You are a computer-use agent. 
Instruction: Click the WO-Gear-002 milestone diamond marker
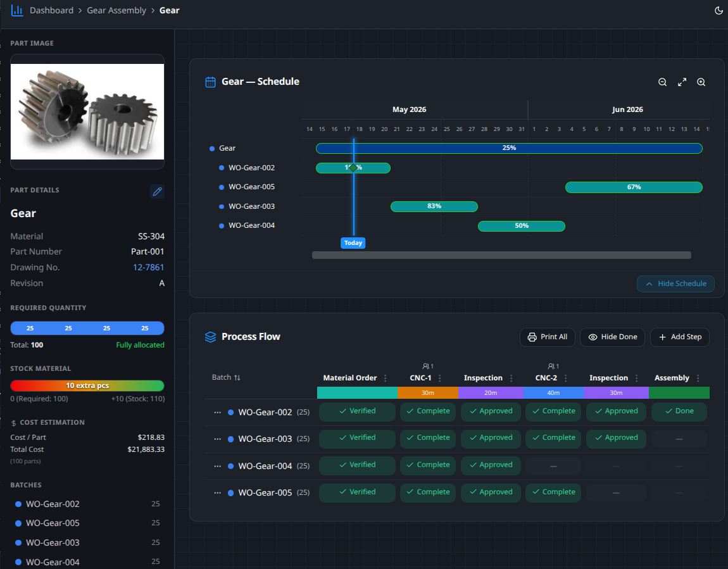pyautogui.click(x=353, y=168)
